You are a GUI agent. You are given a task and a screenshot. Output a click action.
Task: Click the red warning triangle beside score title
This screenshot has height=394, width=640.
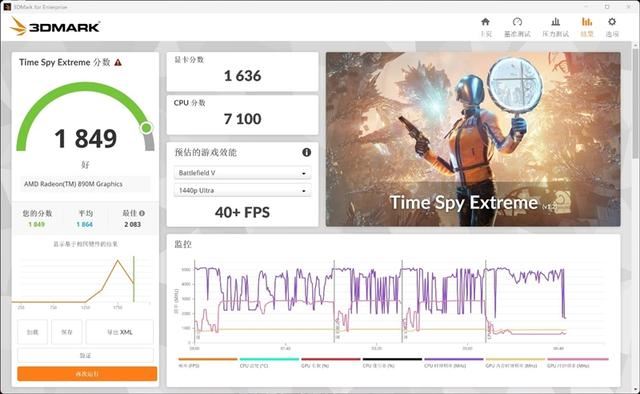(x=118, y=62)
